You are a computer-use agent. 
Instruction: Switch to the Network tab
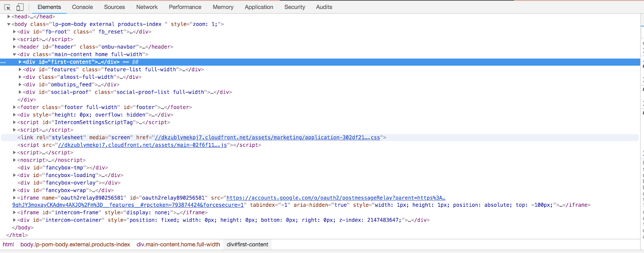pos(147,7)
